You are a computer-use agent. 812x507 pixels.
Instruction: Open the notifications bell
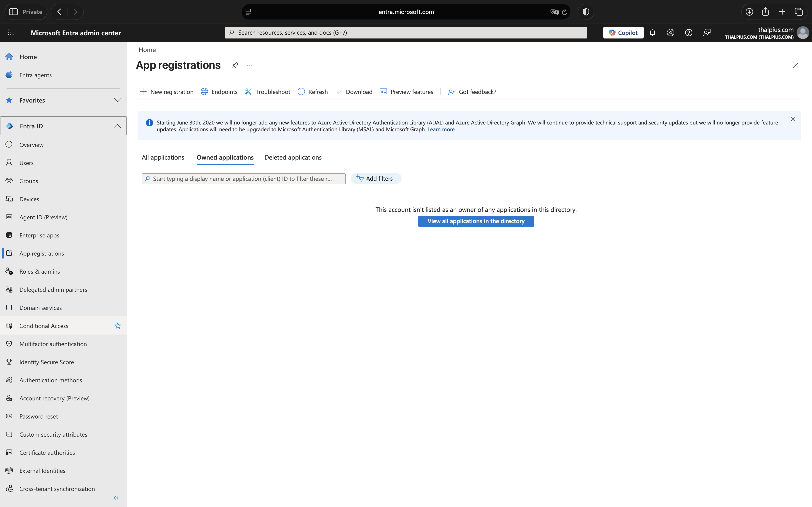pyautogui.click(x=652, y=33)
